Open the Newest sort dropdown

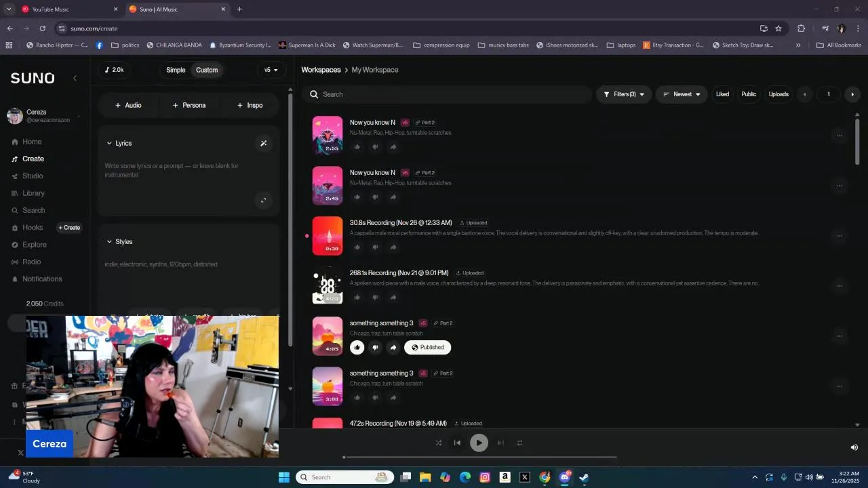click(682, 94)
